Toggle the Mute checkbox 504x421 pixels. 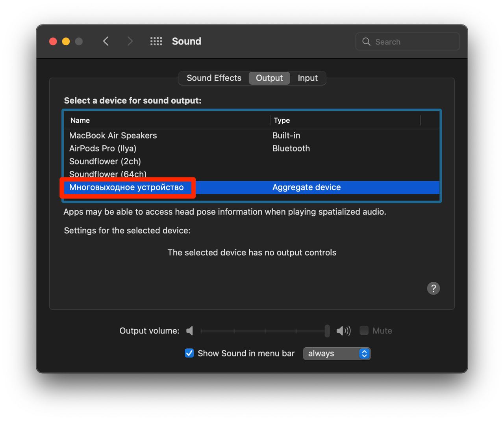tap(364, 330)
